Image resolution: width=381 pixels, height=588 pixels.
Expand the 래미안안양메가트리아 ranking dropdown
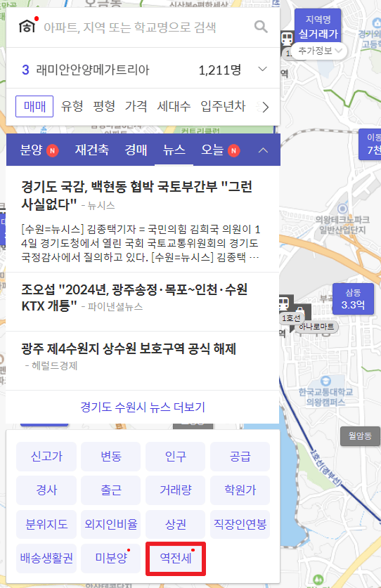click(x=263, y=69)
